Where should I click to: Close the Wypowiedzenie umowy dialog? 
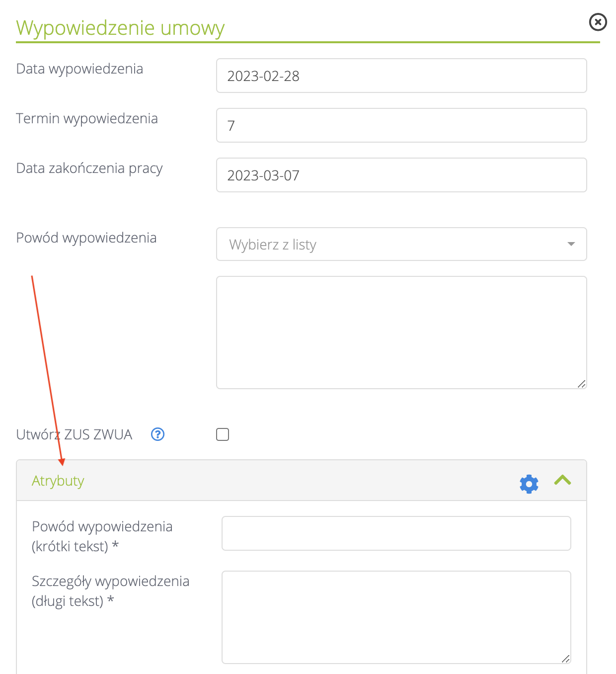[x=598, y=22]
